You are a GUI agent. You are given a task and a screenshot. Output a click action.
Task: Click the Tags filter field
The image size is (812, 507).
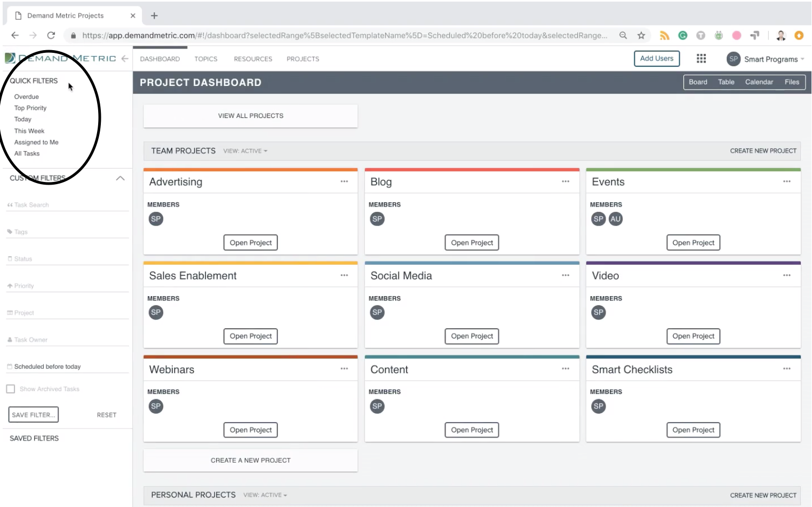coord(67,232)
